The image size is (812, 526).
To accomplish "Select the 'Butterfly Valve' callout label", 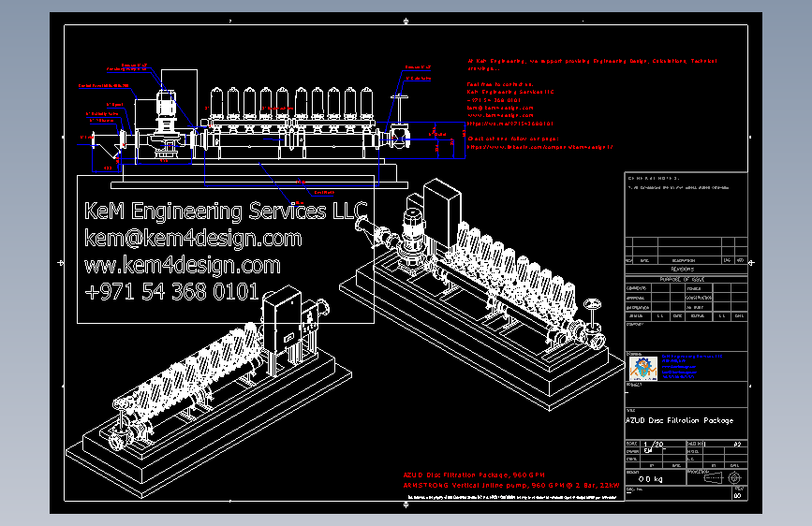I will pyautogui.click(x=102, y=114).
